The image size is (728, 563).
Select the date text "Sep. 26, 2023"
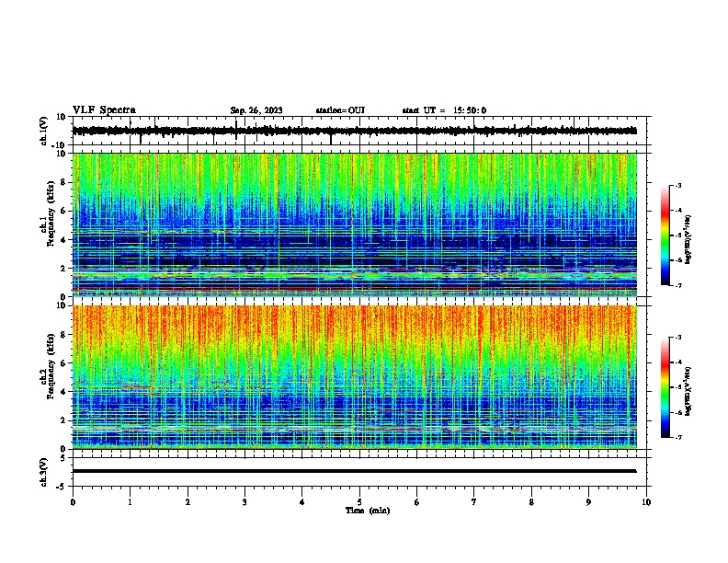256,110
